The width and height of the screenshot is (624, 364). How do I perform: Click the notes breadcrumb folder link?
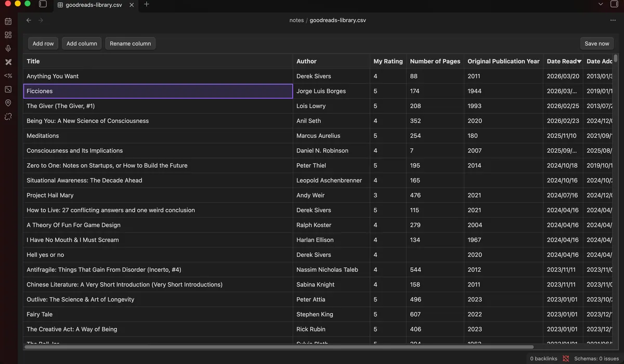[296, 20]
